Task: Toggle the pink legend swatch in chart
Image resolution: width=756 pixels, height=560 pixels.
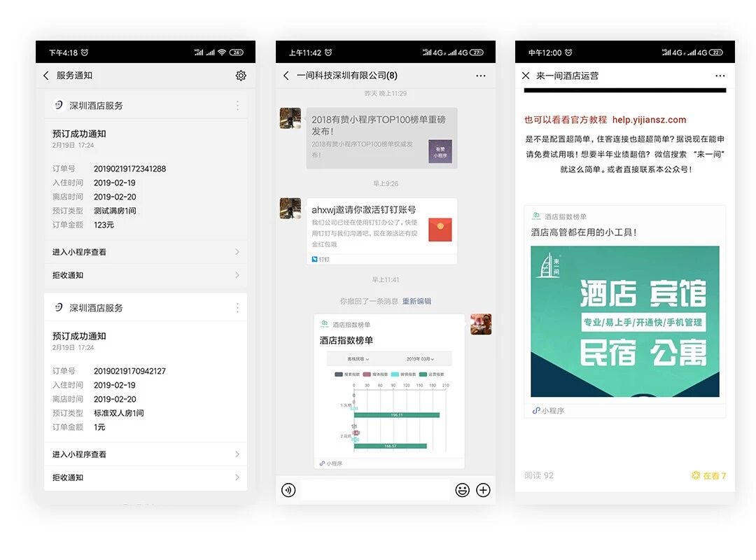Action: pyautogui.click(x=366, y=374)
